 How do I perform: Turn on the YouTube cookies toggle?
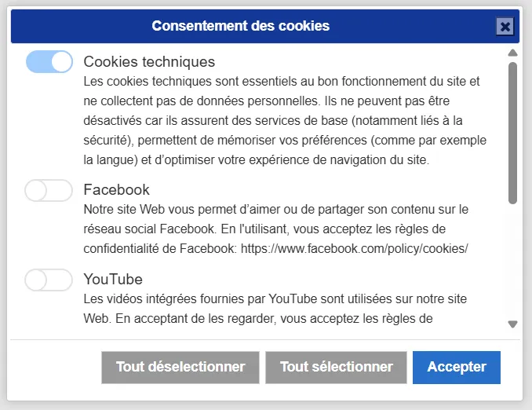(x=49, y=280)
